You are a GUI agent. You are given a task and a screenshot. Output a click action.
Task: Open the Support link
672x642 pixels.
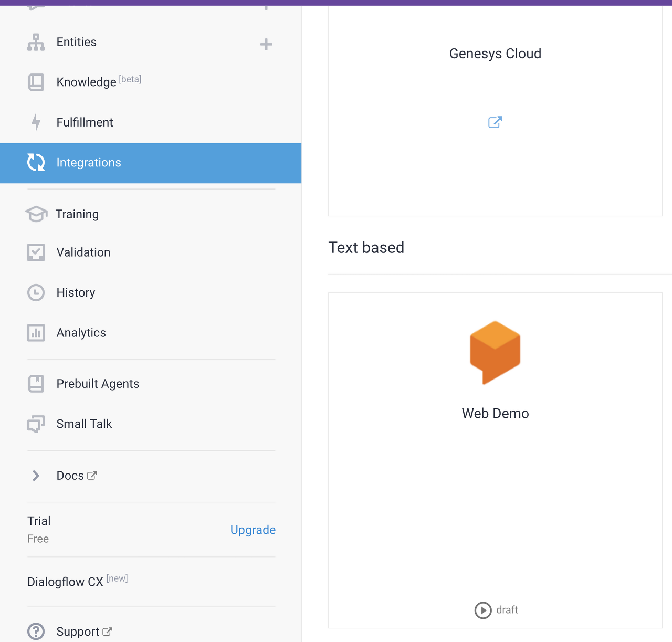coord(78,632)
